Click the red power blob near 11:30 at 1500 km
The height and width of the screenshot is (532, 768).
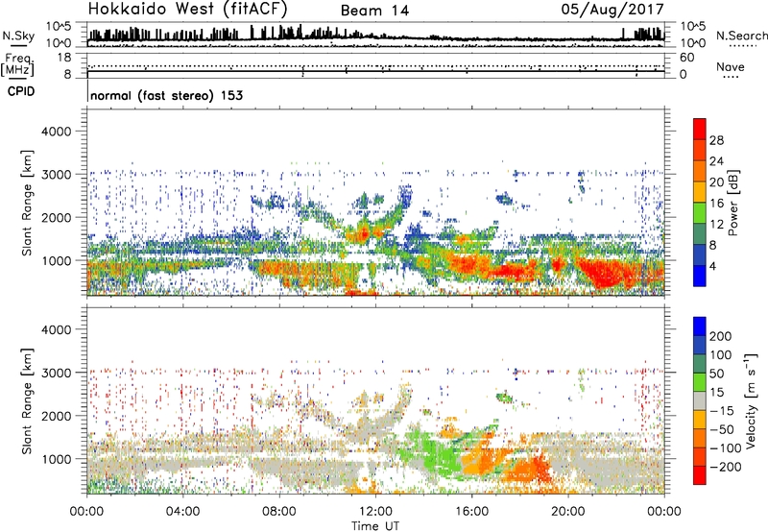(x=364, y=233)
